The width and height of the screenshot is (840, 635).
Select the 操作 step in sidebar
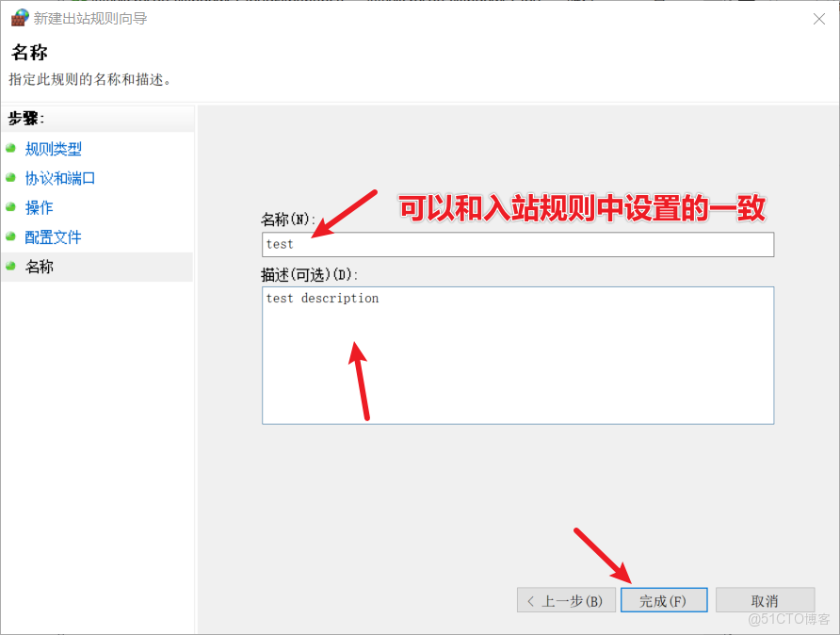pos(39,207)
